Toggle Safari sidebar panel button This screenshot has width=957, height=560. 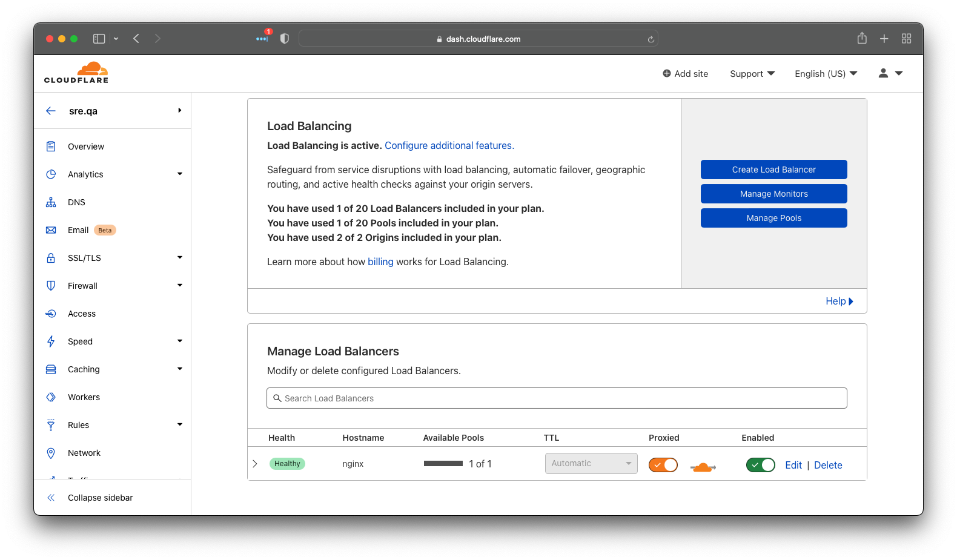coord(99,39)
